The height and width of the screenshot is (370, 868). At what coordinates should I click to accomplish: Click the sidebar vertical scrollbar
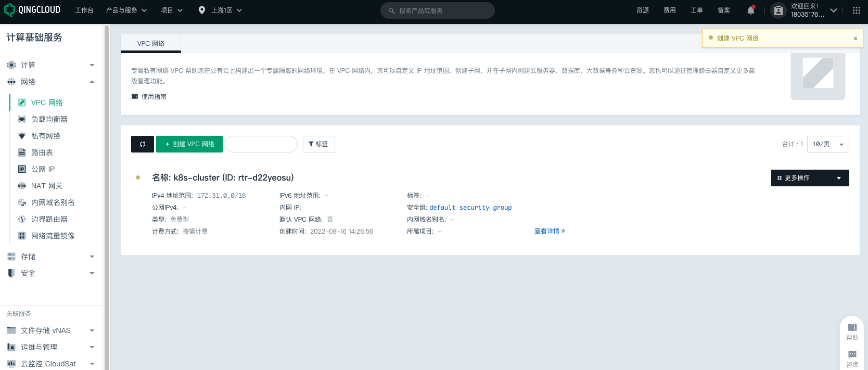[107, 197]
